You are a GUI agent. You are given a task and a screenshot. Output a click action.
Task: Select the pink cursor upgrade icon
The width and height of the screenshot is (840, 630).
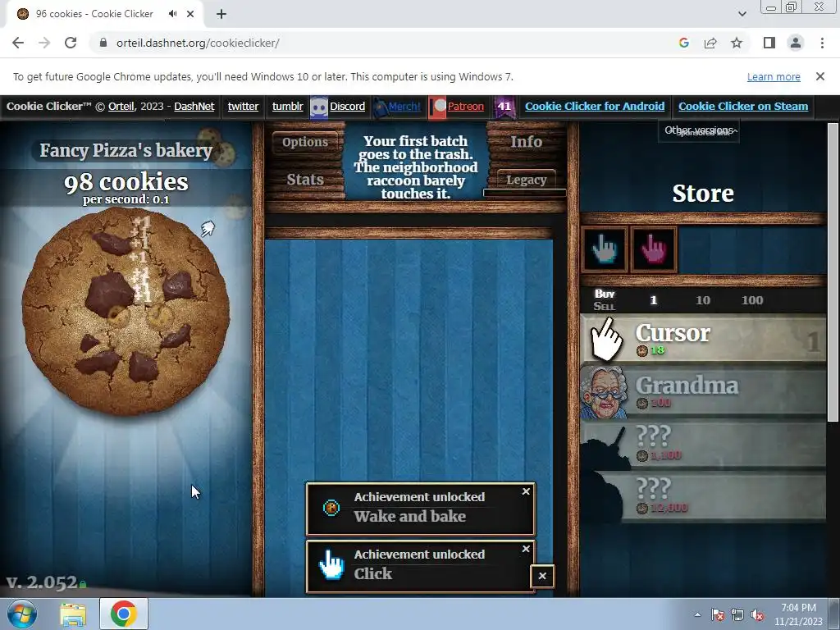[x=654, y=249]
